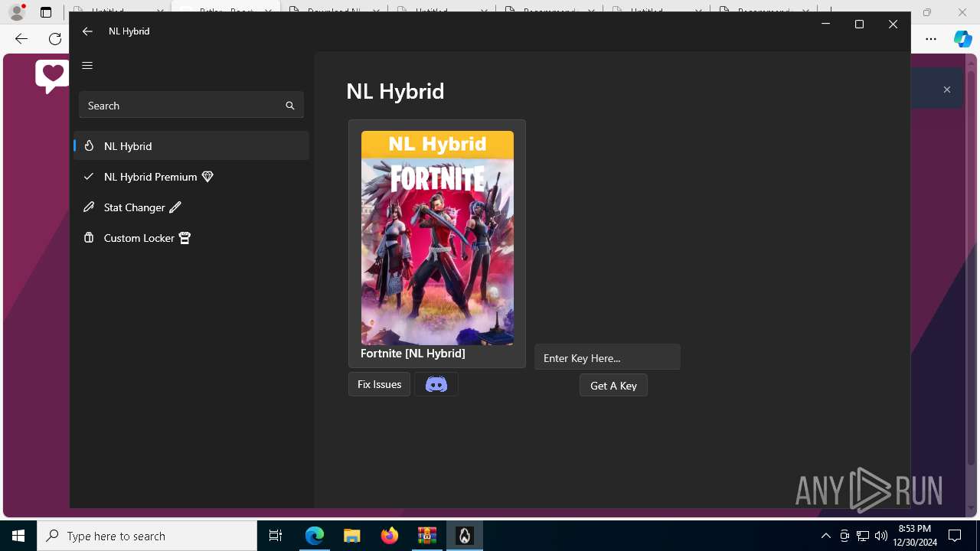Open the volume control in tray
Image resolution: width=980 pixels, height=551 pixels.
pyautogui.click(x=881, y=536)
